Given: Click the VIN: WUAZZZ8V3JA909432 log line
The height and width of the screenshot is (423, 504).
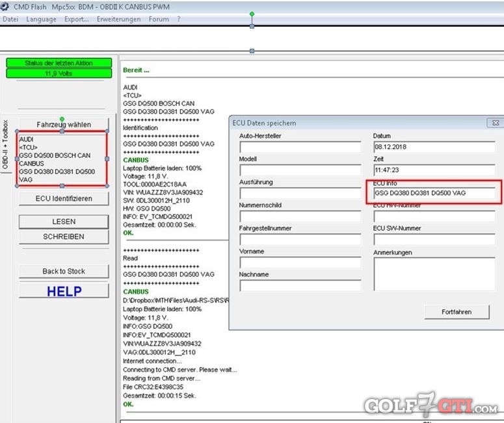Looking at the screenshot, I should 163,192.
